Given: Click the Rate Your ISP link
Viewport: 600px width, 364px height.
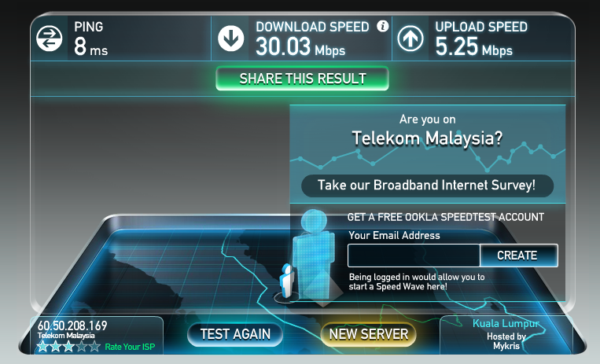Looking at the screenshot, I should 130,347.
